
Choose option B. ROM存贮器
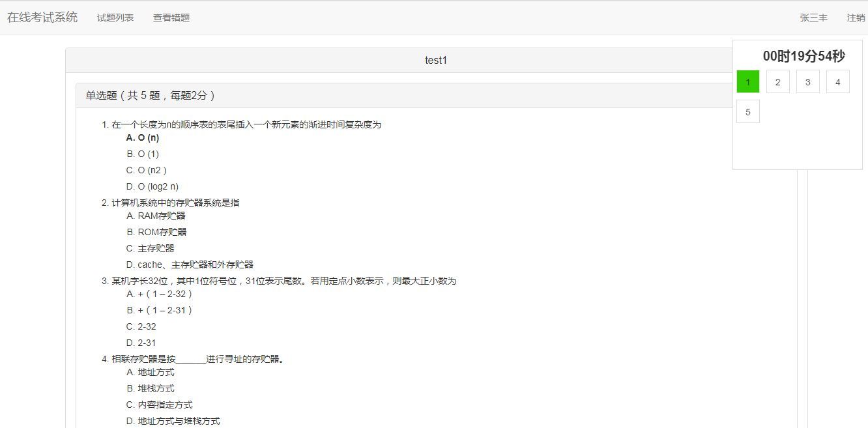pos(156,232)
